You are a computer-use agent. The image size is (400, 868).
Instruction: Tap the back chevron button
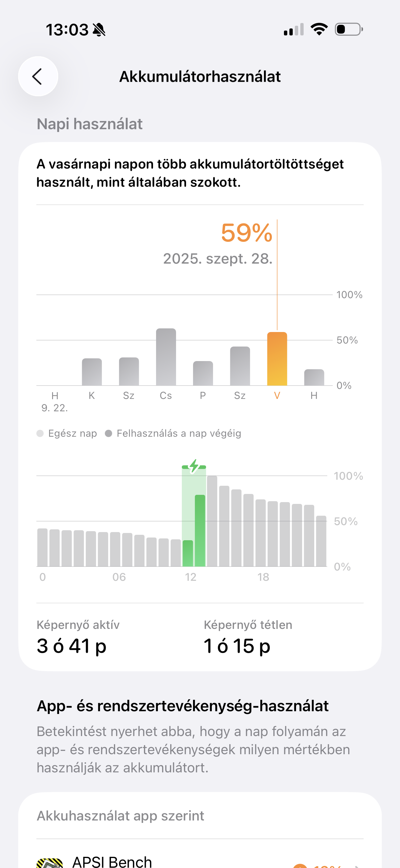[38, 77]
